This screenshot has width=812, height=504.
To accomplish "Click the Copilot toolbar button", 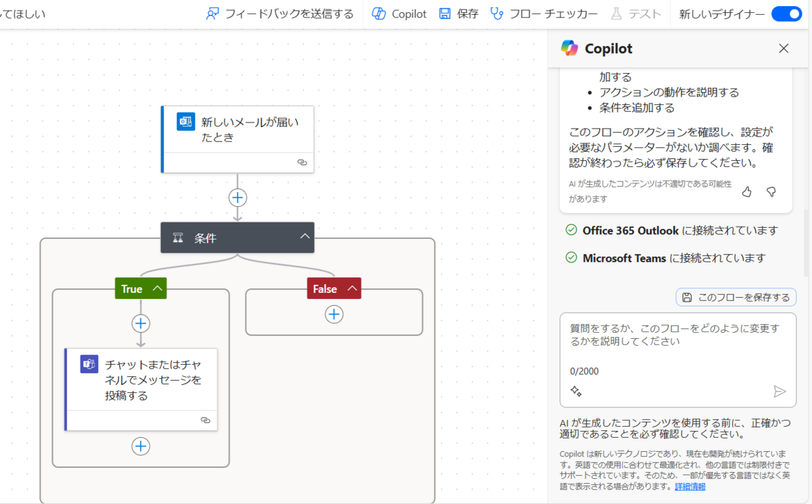I will [x=399, y=14].
